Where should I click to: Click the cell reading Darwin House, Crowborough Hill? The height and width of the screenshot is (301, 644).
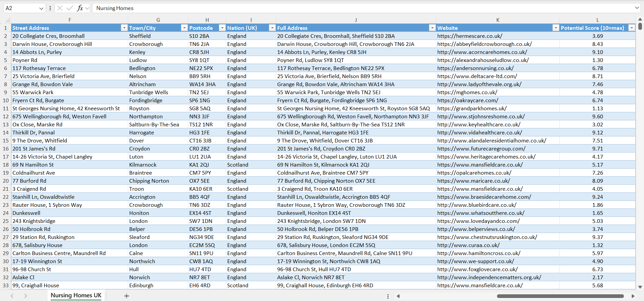point(70,44)
